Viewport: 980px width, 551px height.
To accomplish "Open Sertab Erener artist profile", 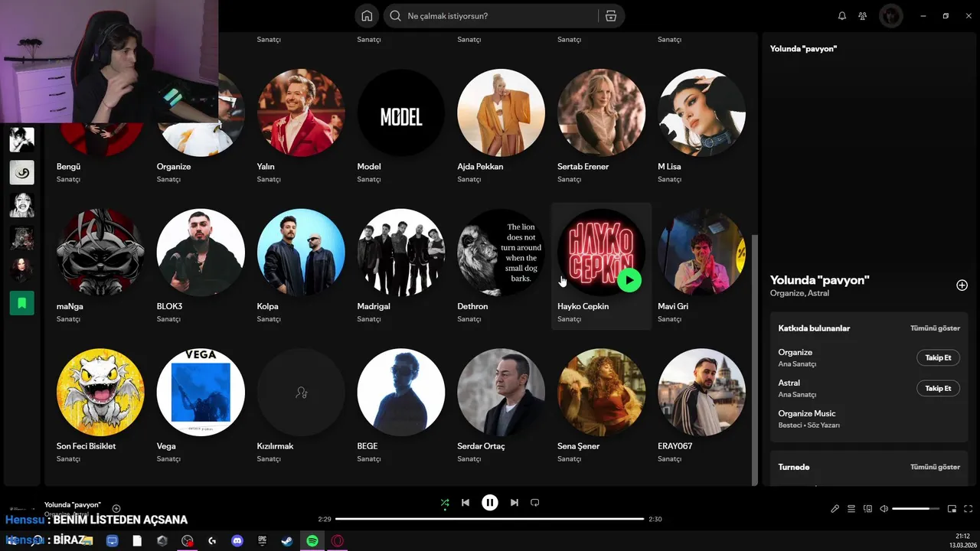I will click(601, 127).
